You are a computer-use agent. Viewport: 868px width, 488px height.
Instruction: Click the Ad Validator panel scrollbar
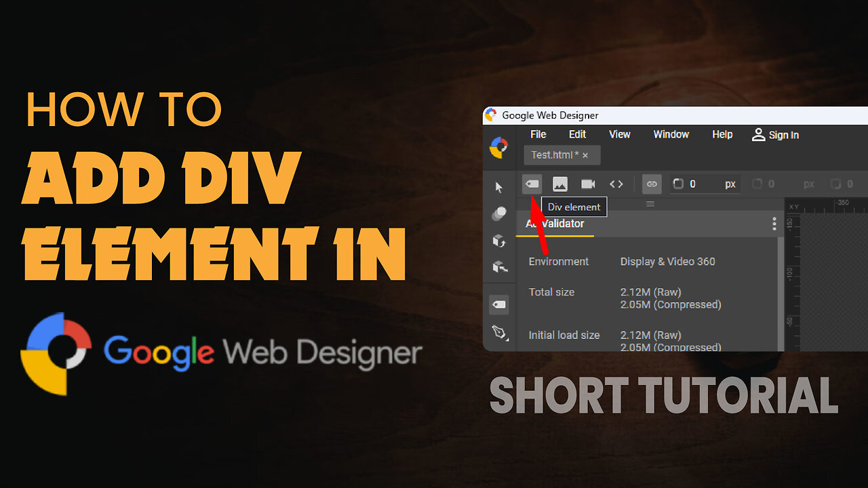tap(782, 293)
